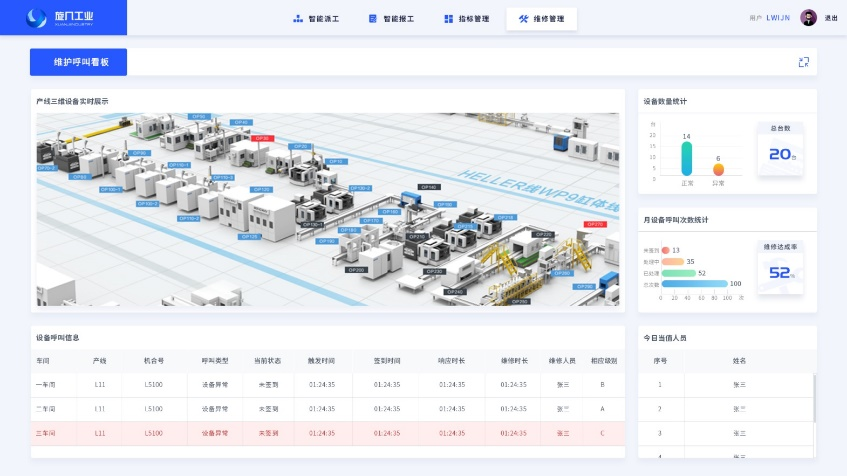Toggle fullscreen with the expand icon
Viewport: 847px width, 476px height.
803,62
